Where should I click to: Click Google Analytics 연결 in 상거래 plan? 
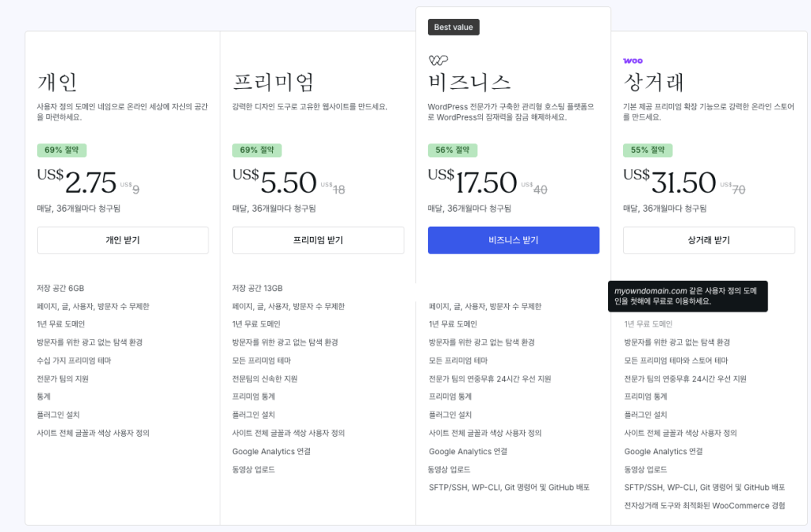click(664, 451)
